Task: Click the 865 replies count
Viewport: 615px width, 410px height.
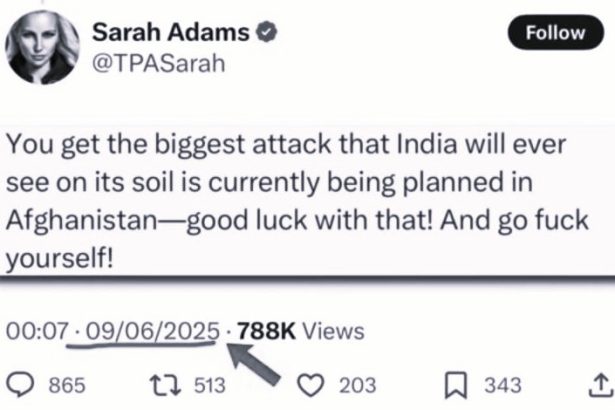Action: point(67,385)
